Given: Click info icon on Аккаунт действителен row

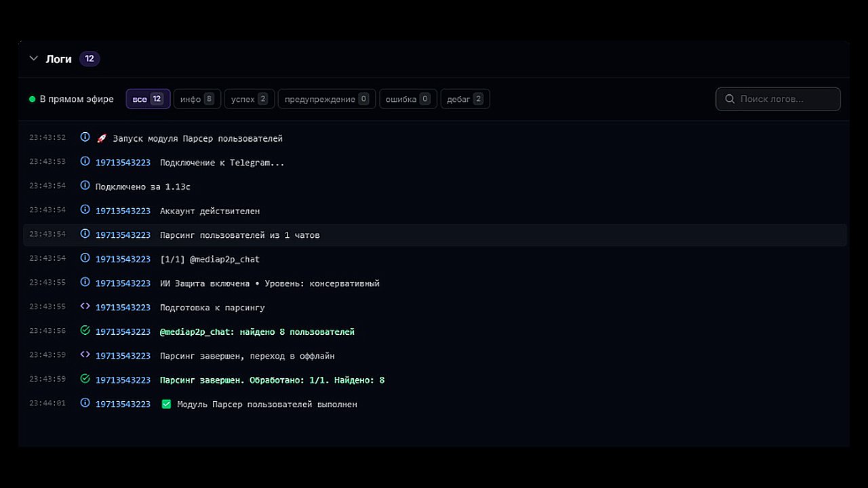Looking at the screenshot, I should [x=85, y=209].
